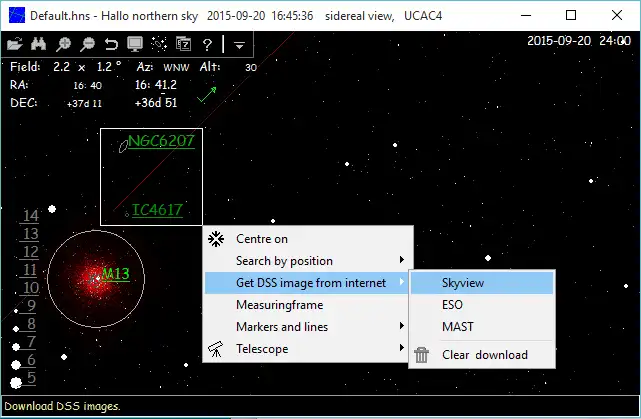Click magnitude scale value 9

(31, 306)
